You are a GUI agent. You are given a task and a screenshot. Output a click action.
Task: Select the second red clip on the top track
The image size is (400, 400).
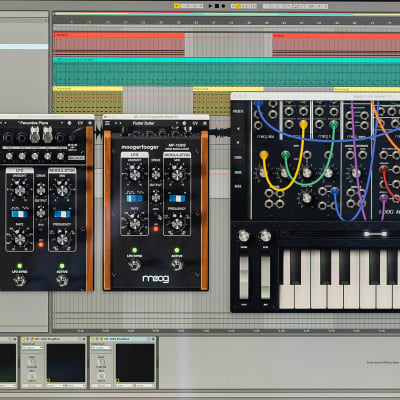pos(336,44)
